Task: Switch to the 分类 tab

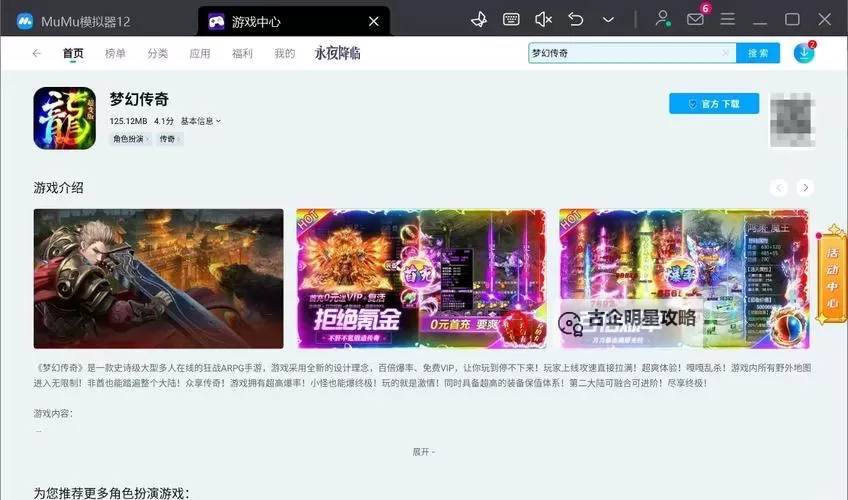Action: click(157, 53)
